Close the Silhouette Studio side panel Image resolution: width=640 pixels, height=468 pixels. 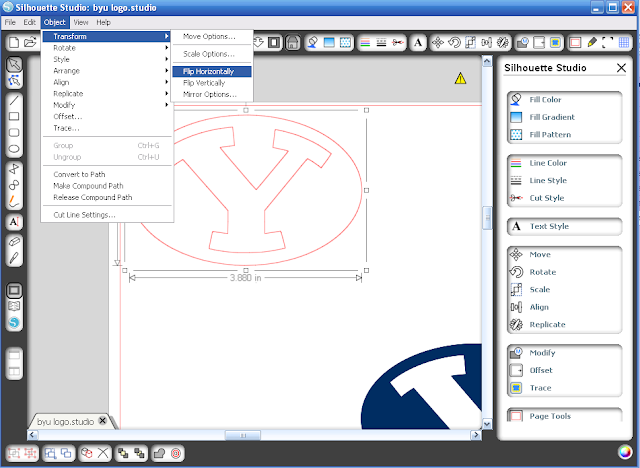[621, 68]
